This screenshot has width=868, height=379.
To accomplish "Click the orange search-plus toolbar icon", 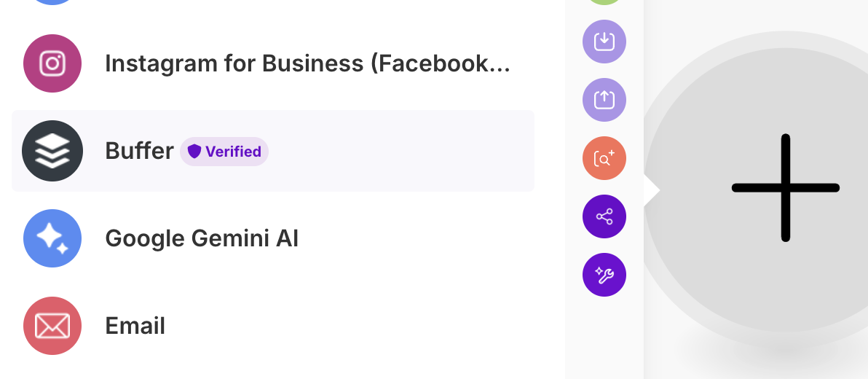I will (x=604, y=158).
